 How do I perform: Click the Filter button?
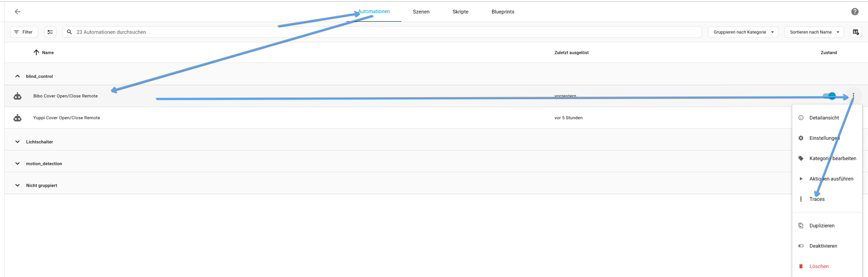24,32
